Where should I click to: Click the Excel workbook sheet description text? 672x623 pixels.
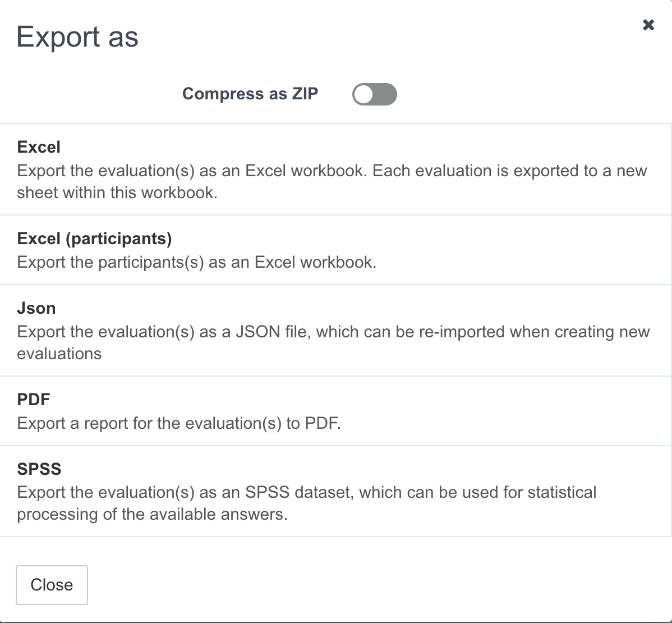[x=332, y=182]
